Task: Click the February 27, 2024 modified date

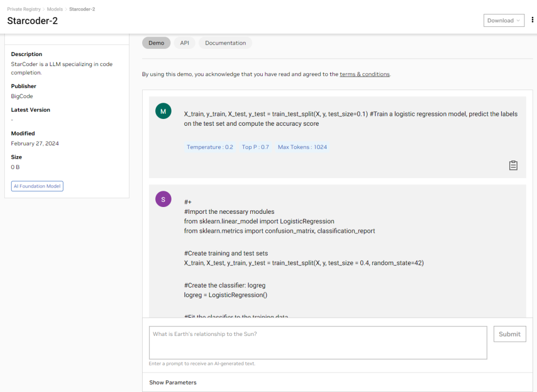Action: click(x=35, y=144)
